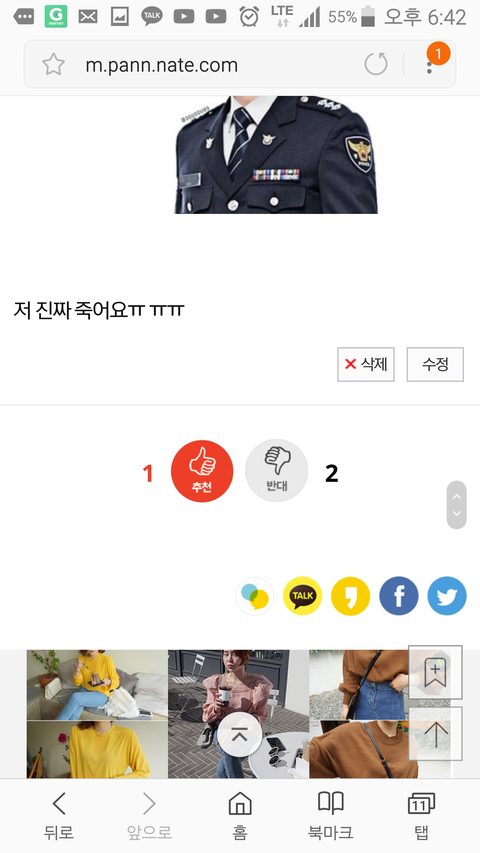Click the gray page scroll handle
The height and width of the screenshot is (853, 480).
tap(457, 505)
